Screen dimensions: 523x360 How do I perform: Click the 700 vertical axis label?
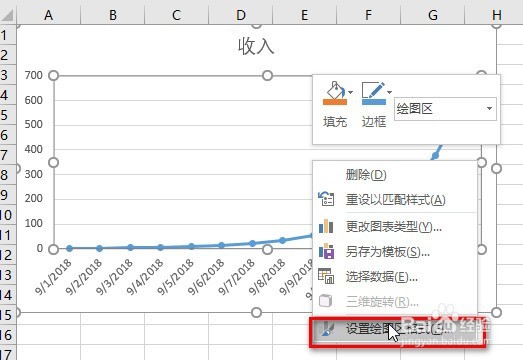[x=33, y=75]
